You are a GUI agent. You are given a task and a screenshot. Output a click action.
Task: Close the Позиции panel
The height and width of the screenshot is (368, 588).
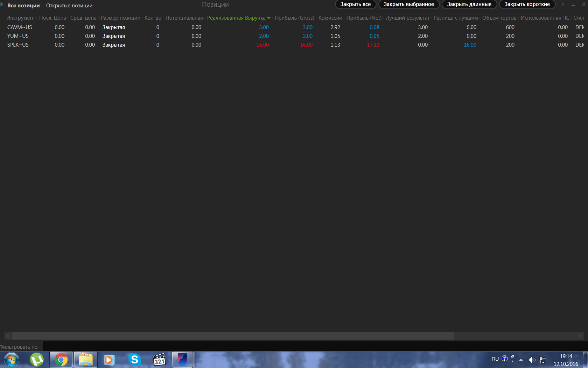coord(583,4)
